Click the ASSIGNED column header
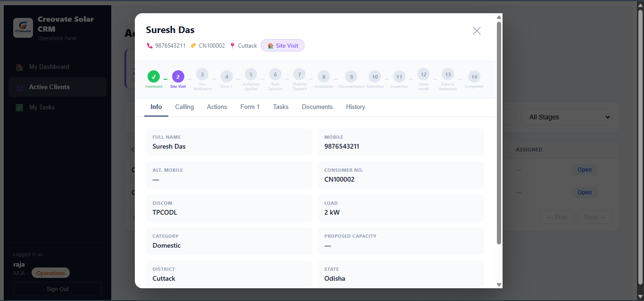This screenshot has width=644, height=301. click(x=529, y=150)
